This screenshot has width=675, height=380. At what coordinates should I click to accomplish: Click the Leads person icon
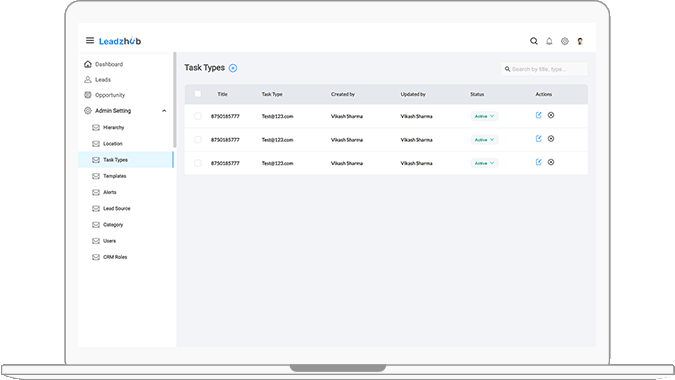(x=88, y=80)
